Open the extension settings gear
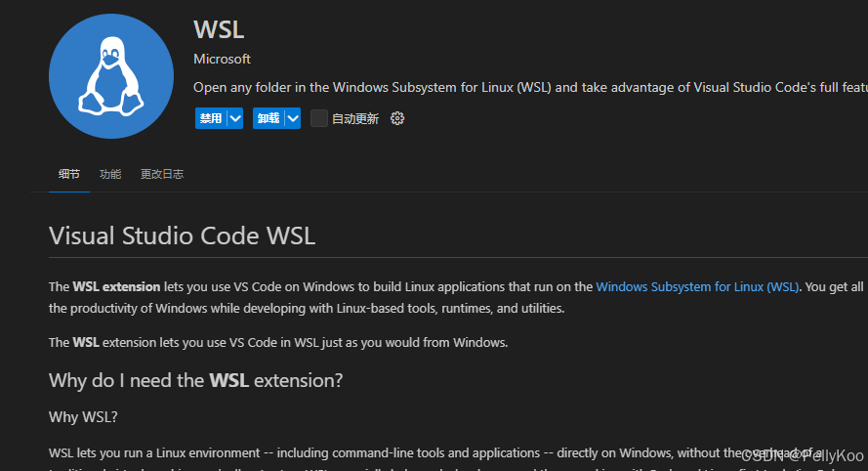The image size is (868, 471). [397, 118]
